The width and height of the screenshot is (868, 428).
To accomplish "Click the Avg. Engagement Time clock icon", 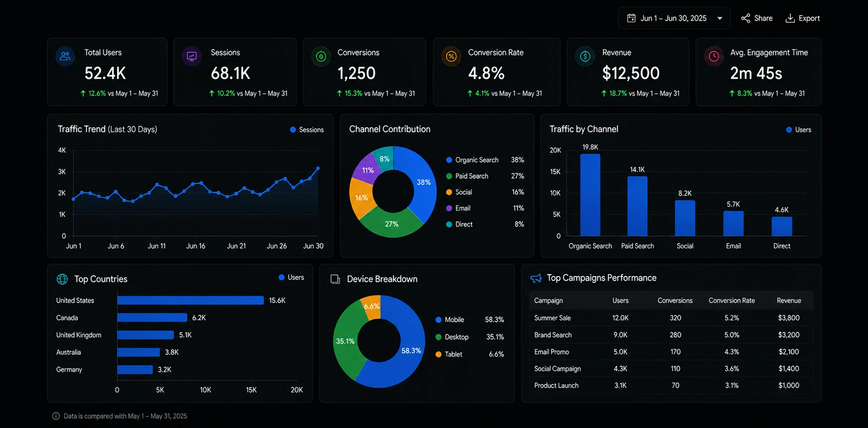I will pos(714,57).
